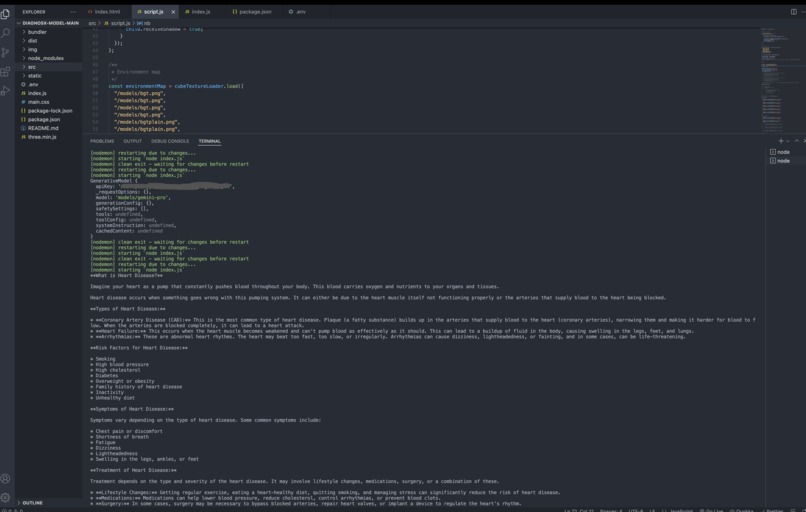Expand the Outline section
The width and height of the screenshot is (806, 512).
[49, 503]
